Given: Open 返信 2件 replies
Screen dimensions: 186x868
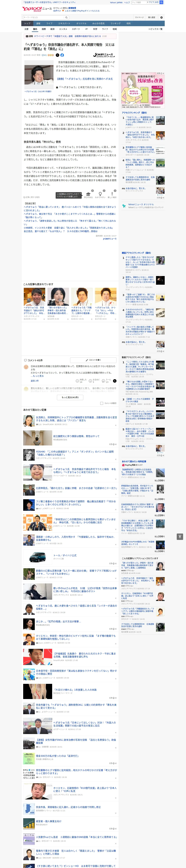Looking at the screenshot, I should [x=35, y=380].
